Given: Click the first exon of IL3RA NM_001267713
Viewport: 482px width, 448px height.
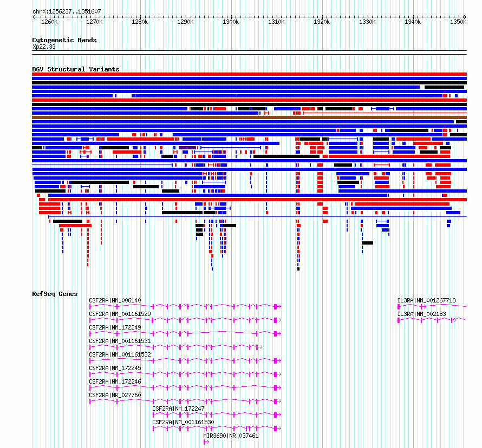Looking at the screenshot, I should [399, 306].
